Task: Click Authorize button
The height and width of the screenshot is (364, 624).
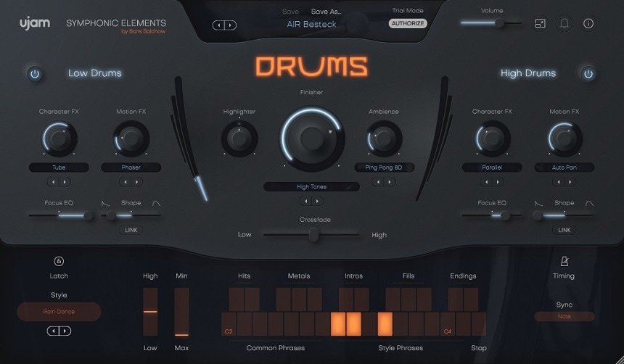Action: pyautogui.click(x=408, y=23)
